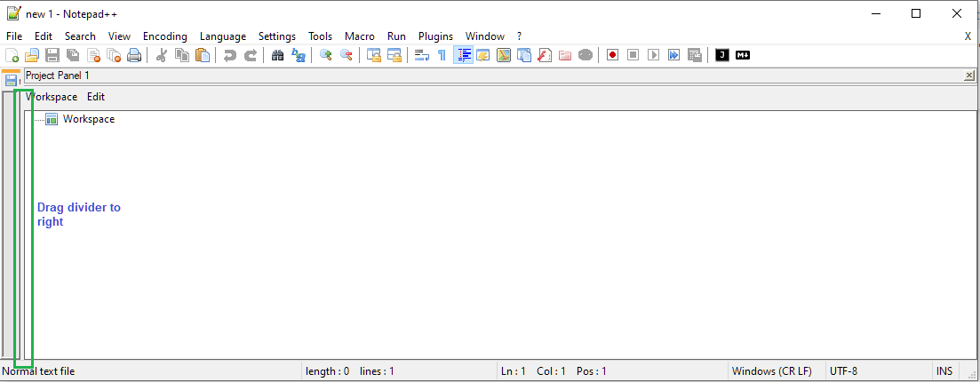The height and width of the screenshot is (382, 980).
Task: Save the current document via toolbar
Action: 52,55
